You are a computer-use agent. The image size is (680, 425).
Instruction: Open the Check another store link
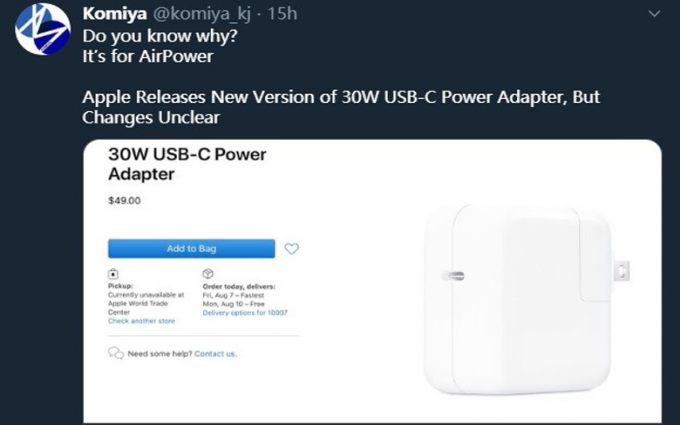tap(141, 321)
